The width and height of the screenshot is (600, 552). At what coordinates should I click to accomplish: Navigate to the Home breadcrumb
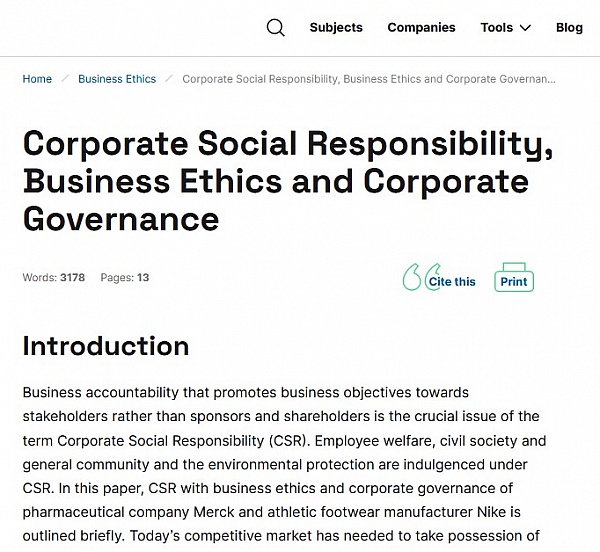[37, 79]
